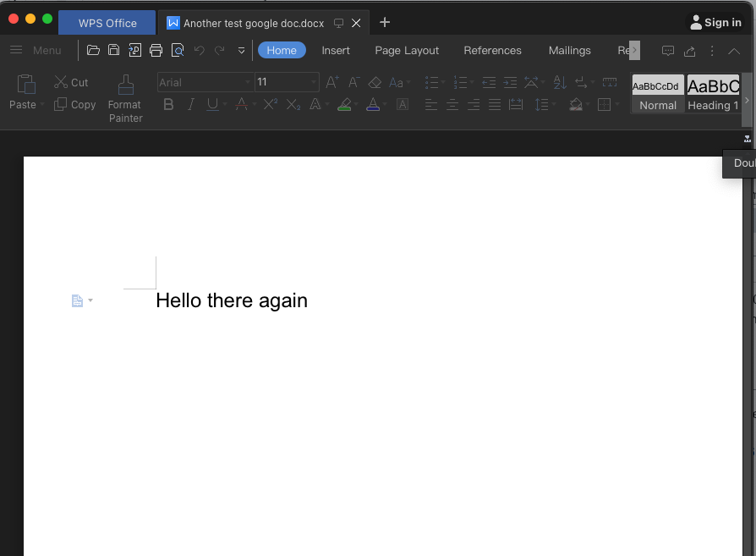Open the Page Layout tab
The height and width of the screenshot is (556, 756).
point(407,50)
